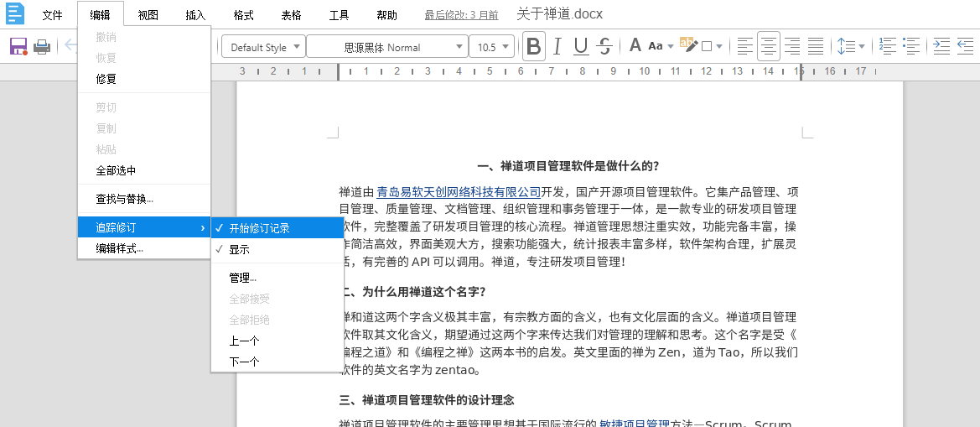Click the undo arrow in the toolbar
The image size is (980, 427).
(x=70, y=46)
